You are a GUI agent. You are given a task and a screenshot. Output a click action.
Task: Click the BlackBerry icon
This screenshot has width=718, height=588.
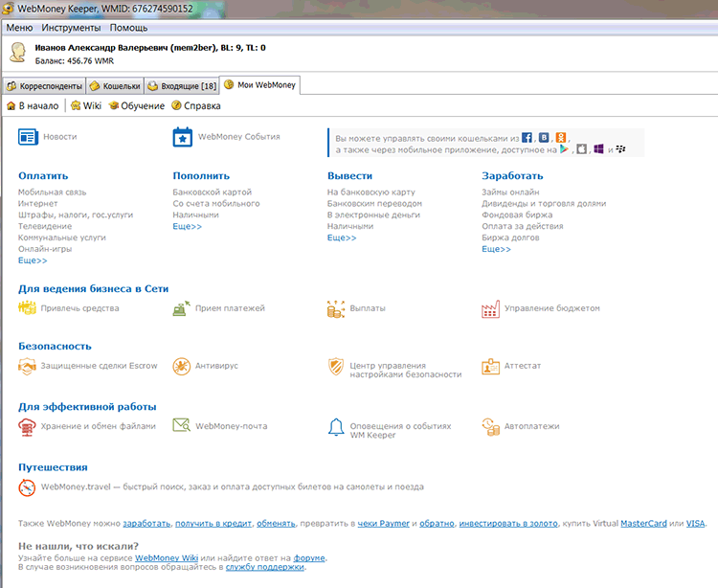[x=621, y=149]
